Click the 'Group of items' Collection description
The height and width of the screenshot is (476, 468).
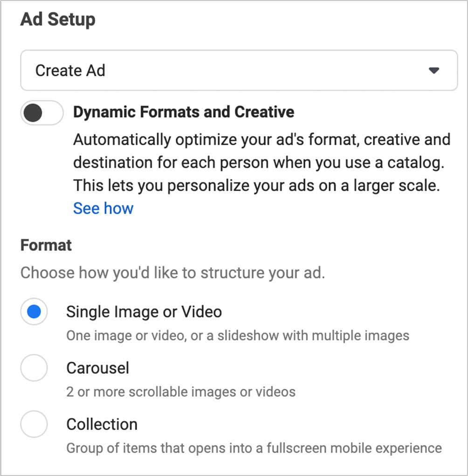coord(254,448)
